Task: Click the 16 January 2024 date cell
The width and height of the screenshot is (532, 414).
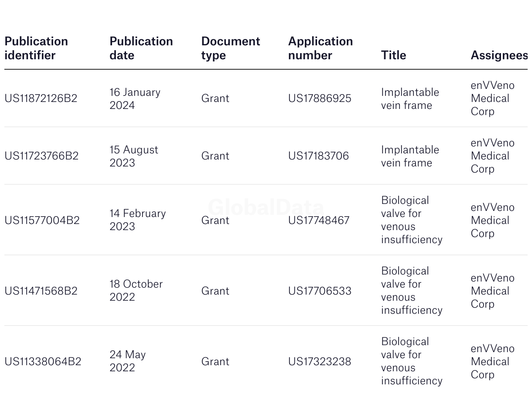Action: (x=135, y=98)
